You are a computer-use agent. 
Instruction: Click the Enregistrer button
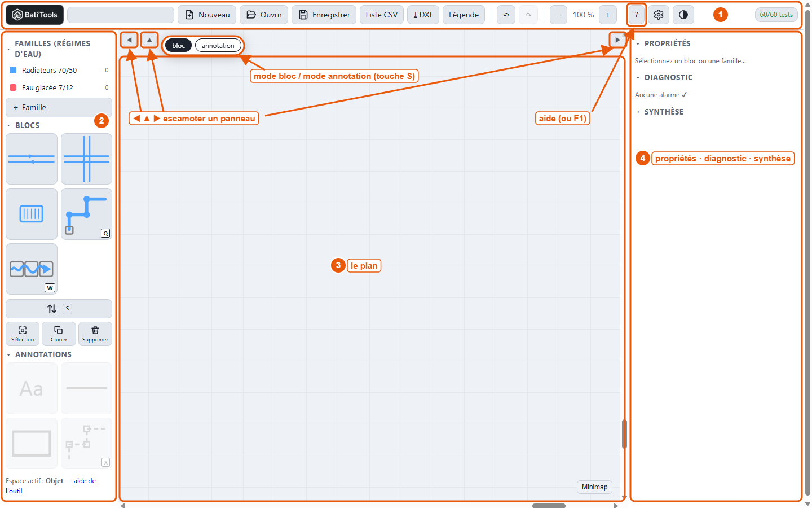[324, 15]
